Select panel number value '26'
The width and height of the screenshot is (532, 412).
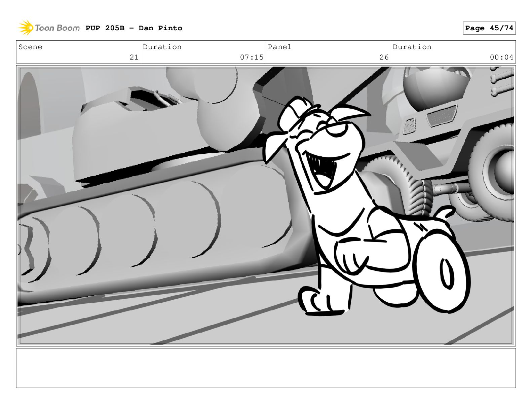tap(384, 58)
